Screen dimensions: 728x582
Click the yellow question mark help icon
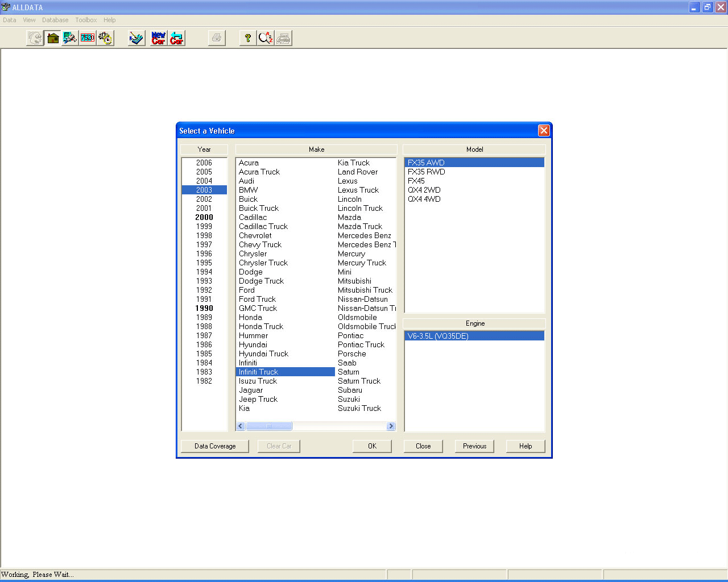(248, 38)
